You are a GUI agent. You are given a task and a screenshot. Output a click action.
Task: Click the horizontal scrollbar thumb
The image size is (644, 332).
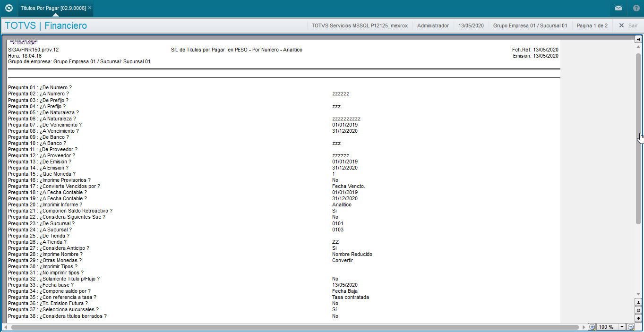295,327
